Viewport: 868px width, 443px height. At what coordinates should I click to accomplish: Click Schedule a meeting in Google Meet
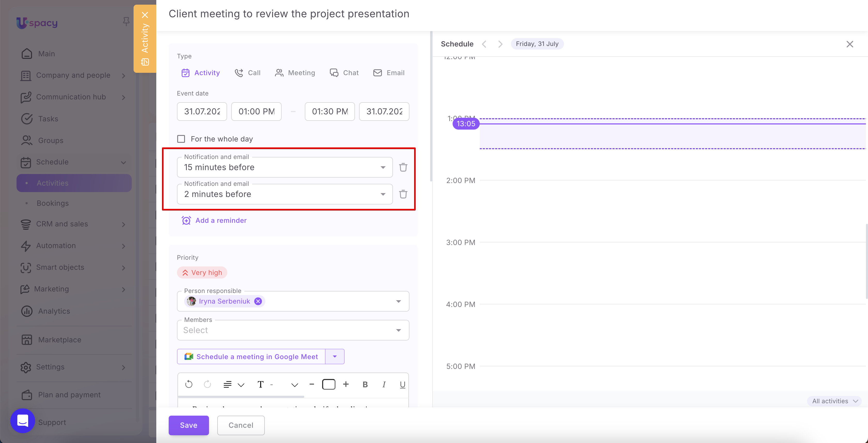[x=251, y=357]
